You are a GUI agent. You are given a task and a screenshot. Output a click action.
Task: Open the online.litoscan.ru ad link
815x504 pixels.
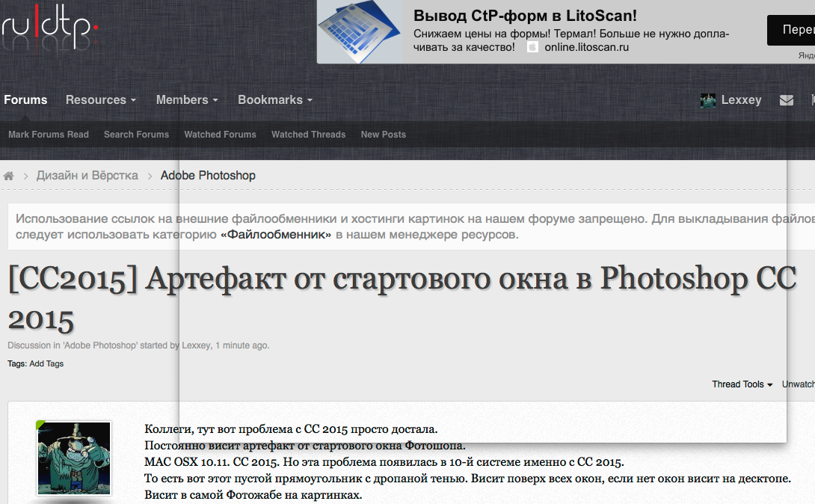coord(586,47)
